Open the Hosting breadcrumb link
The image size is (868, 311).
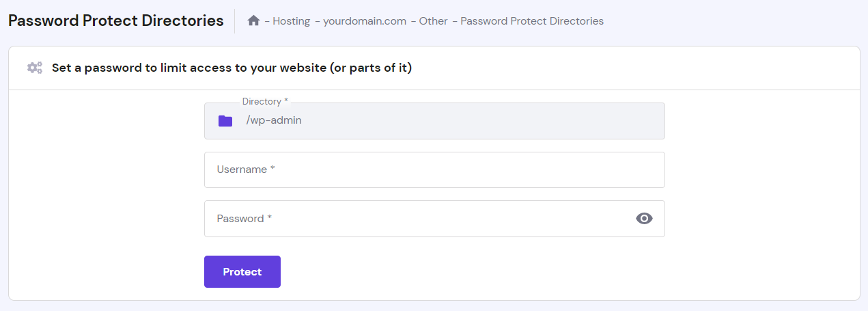coord(291,21)
